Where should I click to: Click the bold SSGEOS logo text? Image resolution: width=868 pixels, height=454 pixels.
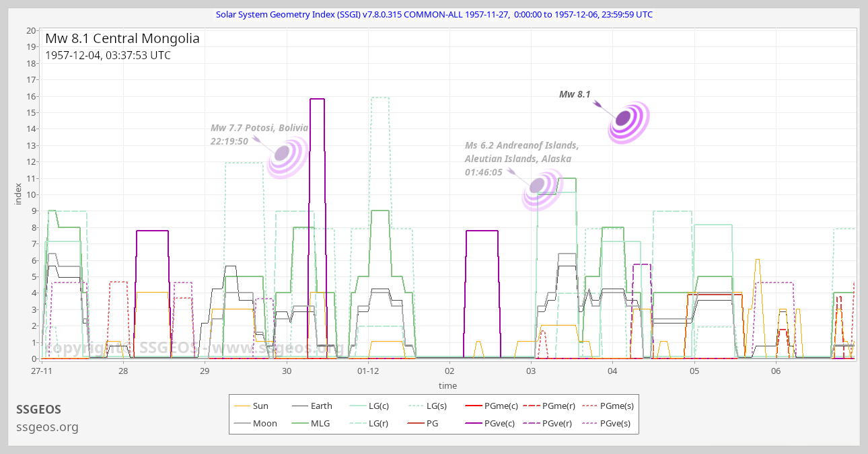click(38, 410)
